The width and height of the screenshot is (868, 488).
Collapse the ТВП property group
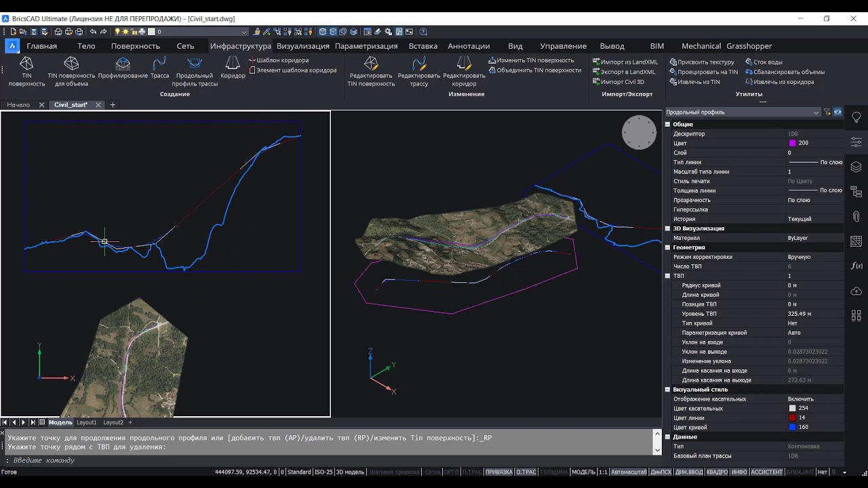tap(667, 276)
